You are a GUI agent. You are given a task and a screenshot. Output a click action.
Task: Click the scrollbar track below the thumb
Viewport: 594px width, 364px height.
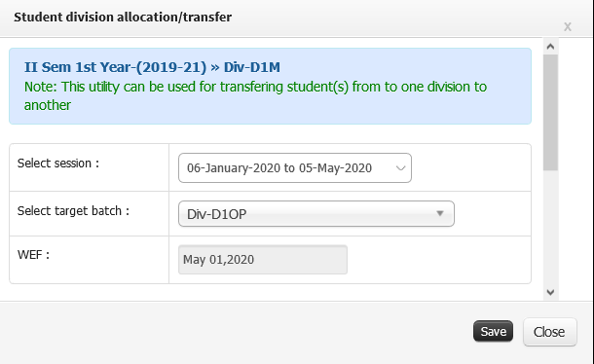point(550,228)
